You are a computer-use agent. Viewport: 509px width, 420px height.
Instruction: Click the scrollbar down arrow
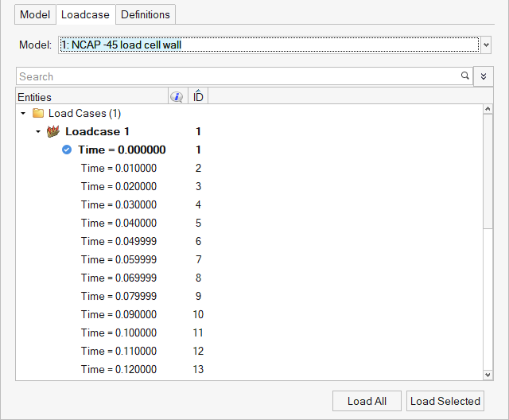pyautogui.click(x=488, y=375)
